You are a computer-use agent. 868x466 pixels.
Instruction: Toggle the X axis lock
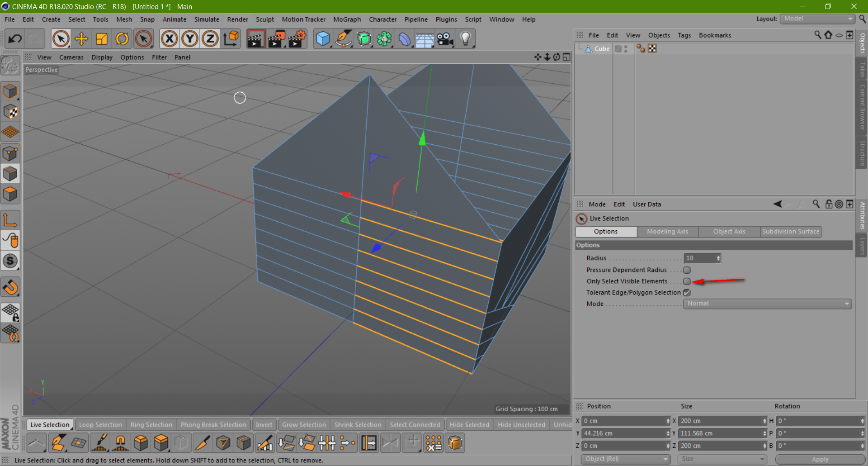click(170, 39)
